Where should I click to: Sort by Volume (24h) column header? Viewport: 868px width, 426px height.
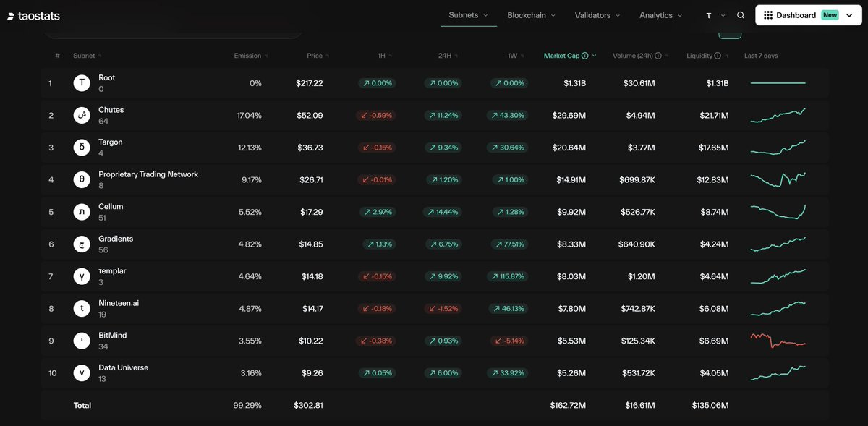(x=641, y=56)
